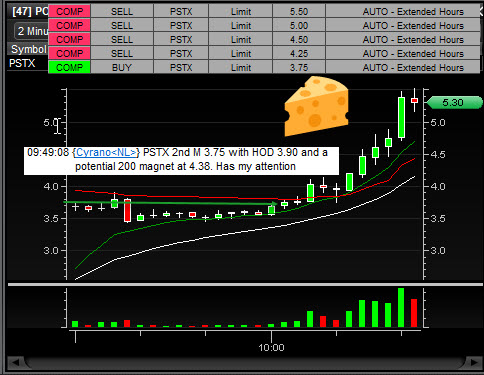Click the 09:49:08 timestamp in the chat message
The image size is (484, 375).
click(x=48, y=153)
